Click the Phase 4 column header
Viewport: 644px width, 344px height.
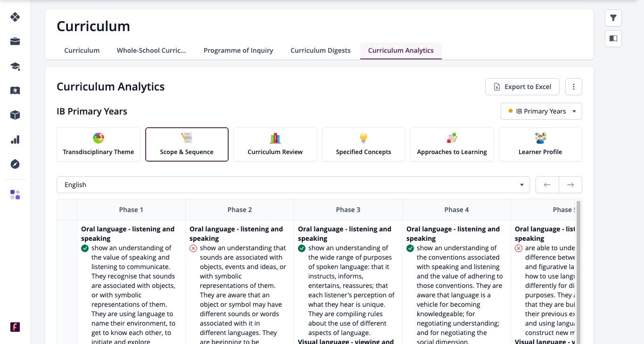pyautogui.click(x=457, y=210)
